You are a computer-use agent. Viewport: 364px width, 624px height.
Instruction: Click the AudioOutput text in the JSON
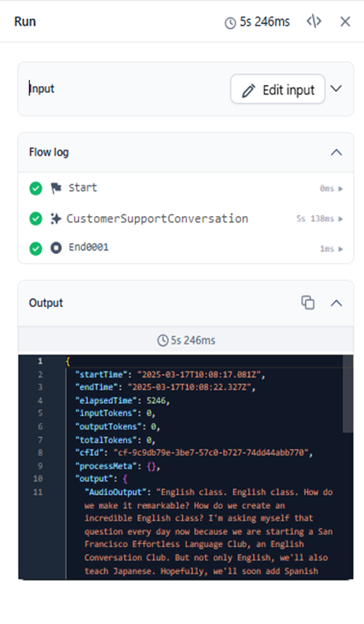coord(115,492)
